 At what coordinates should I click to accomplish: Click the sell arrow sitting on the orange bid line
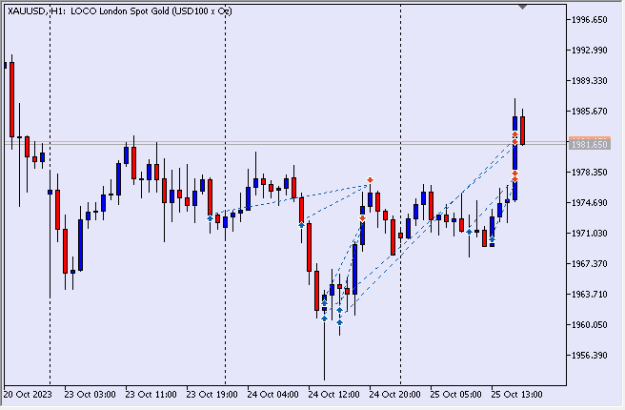click(515, 142)
